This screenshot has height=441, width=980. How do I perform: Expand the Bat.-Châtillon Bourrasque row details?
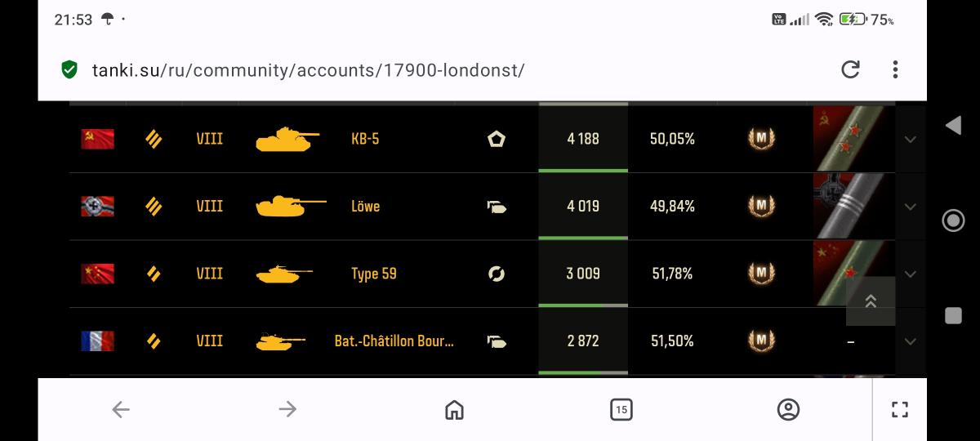(x=911, y=341)
